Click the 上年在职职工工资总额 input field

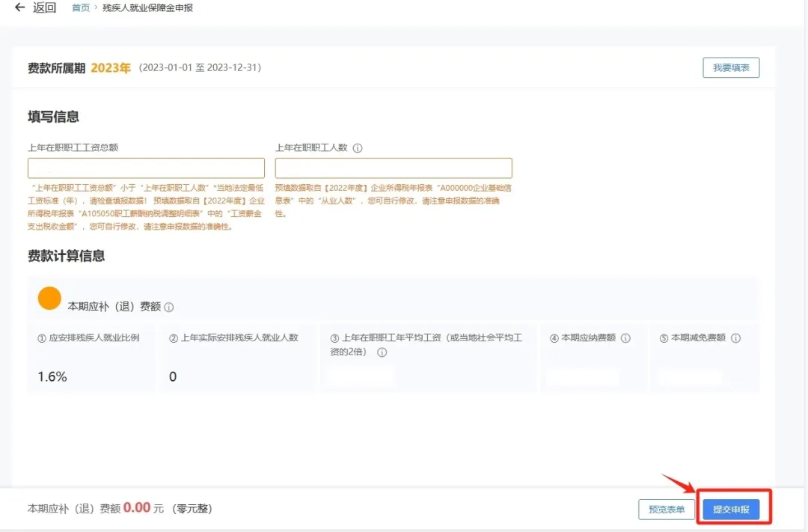(x=145, y=167)
